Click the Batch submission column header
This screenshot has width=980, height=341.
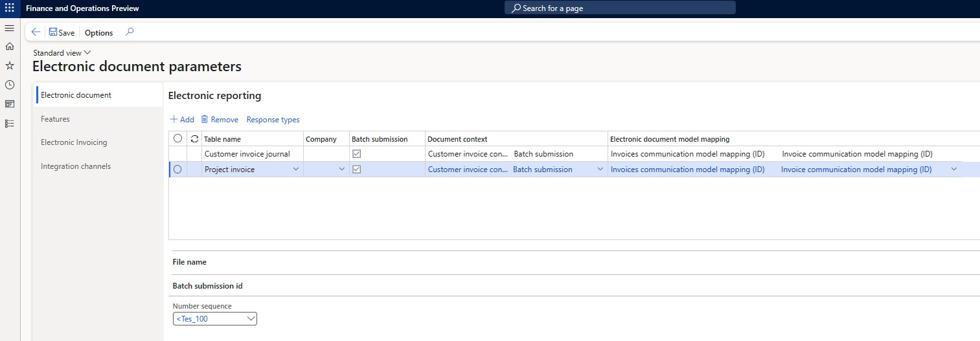(x=387, y=139)
